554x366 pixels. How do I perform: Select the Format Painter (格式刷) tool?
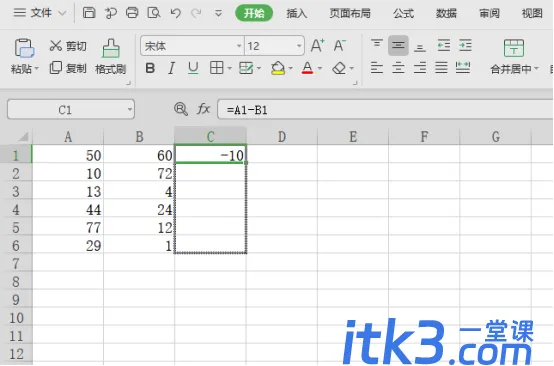pyautogui.click(x=111, y=57)
